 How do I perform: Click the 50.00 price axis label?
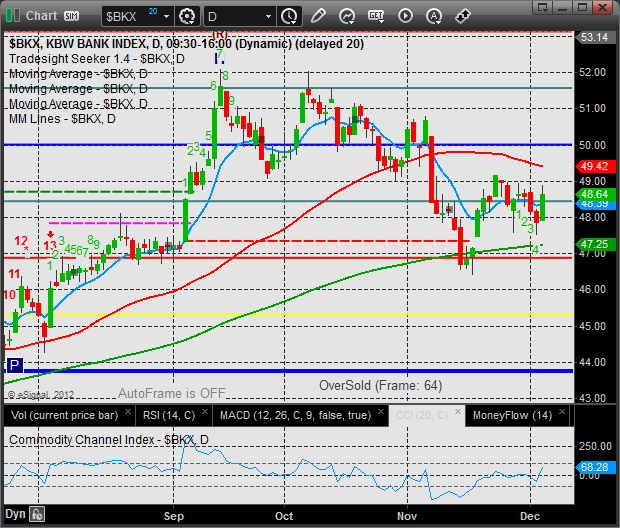(x=592, y=145)
